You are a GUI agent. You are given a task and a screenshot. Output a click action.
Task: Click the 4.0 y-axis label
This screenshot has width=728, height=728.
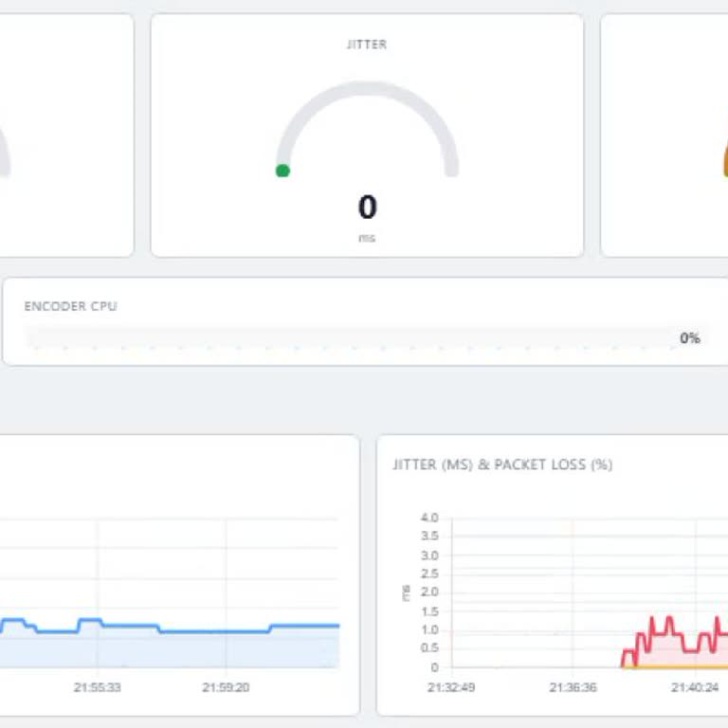(429, 519)
